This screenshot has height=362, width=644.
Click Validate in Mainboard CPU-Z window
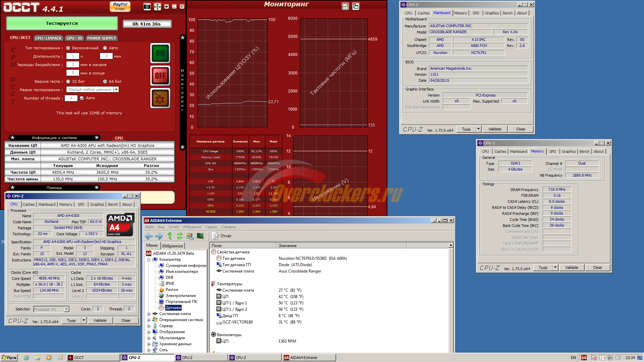tap(494, 129)
